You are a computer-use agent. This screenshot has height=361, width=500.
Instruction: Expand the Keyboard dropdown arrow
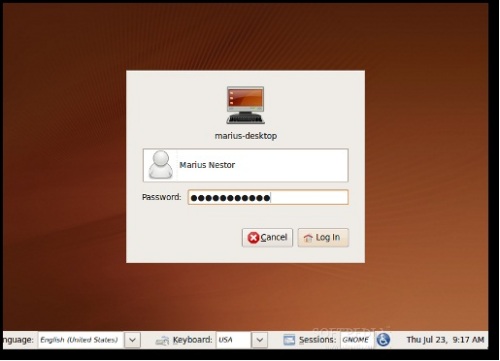click(x=260, y=340)
